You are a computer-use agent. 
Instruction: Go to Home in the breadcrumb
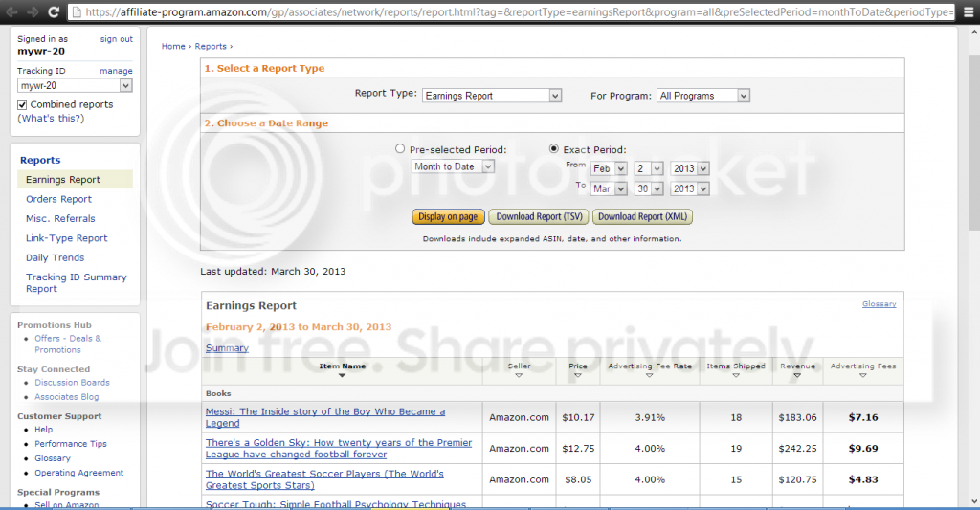pos(173,46)
